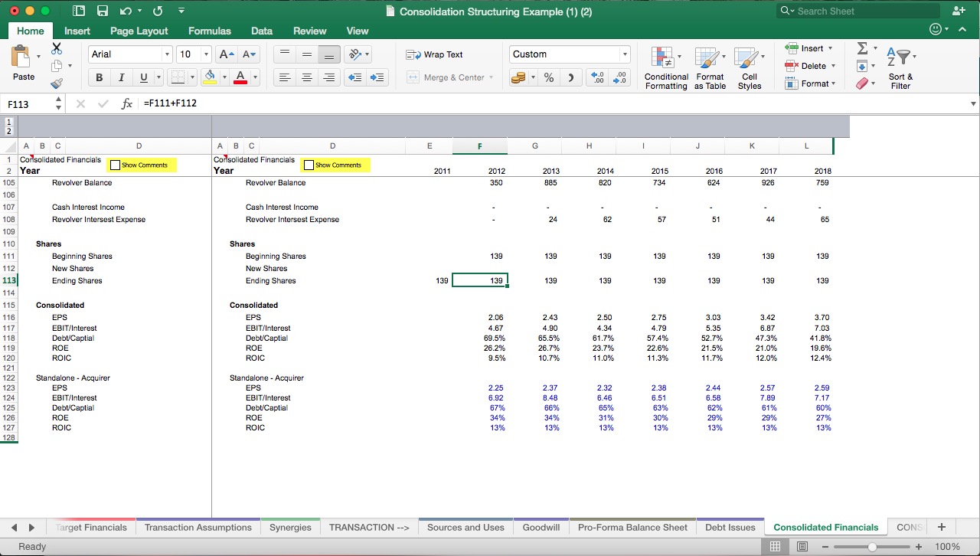Enable Wrap Text for the selection

(442, 54)
